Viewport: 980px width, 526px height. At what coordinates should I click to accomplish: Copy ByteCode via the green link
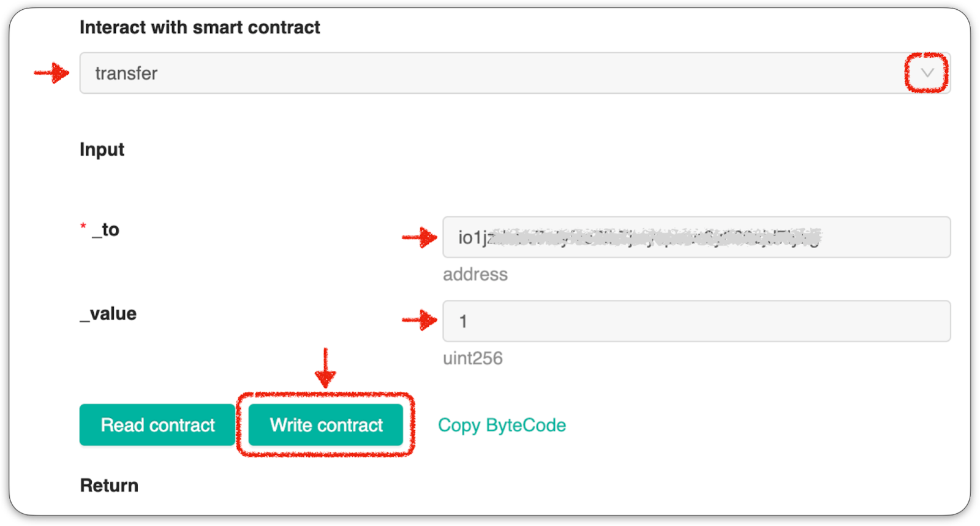tap(502, 425)
